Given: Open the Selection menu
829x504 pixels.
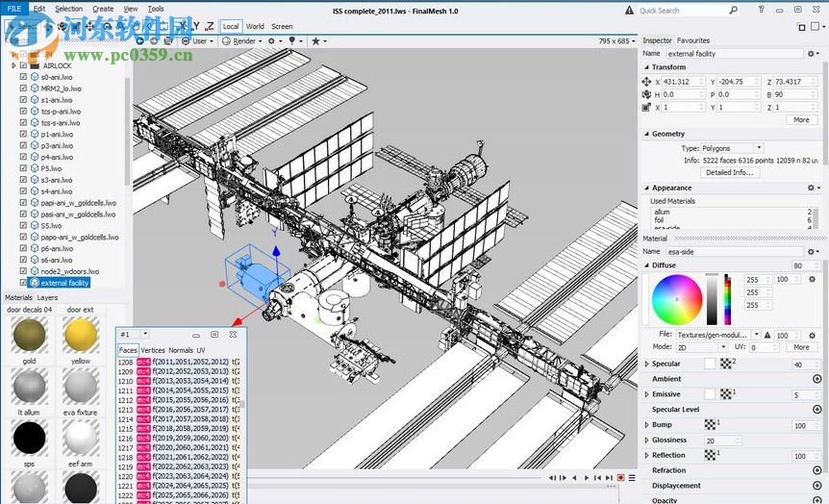Looking at the screenshot, I should 68,9.
